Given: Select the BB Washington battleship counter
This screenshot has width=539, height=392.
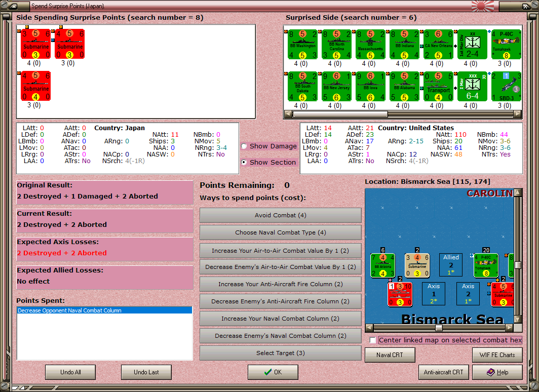Looking at the screenshot, I should click(x=302, y=45).
